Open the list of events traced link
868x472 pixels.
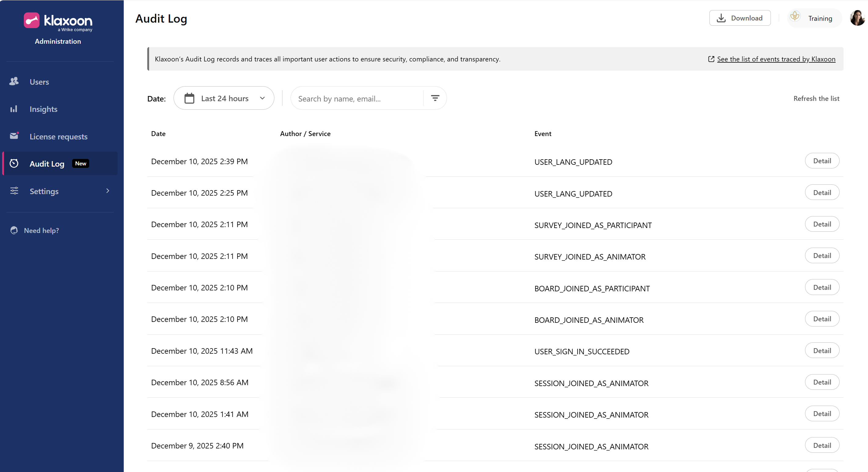(x=776, y=59)
